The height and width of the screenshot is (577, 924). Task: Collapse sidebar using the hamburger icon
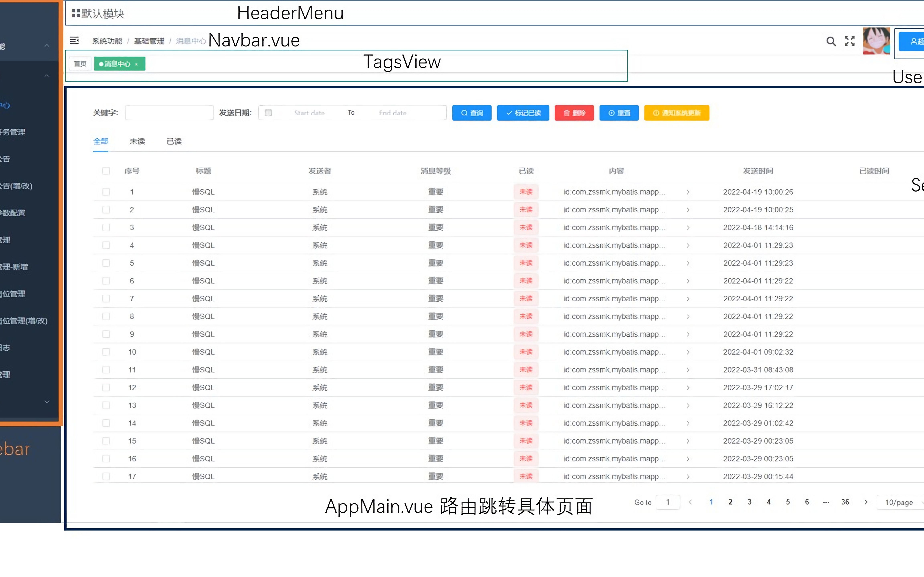coord(74,40)
